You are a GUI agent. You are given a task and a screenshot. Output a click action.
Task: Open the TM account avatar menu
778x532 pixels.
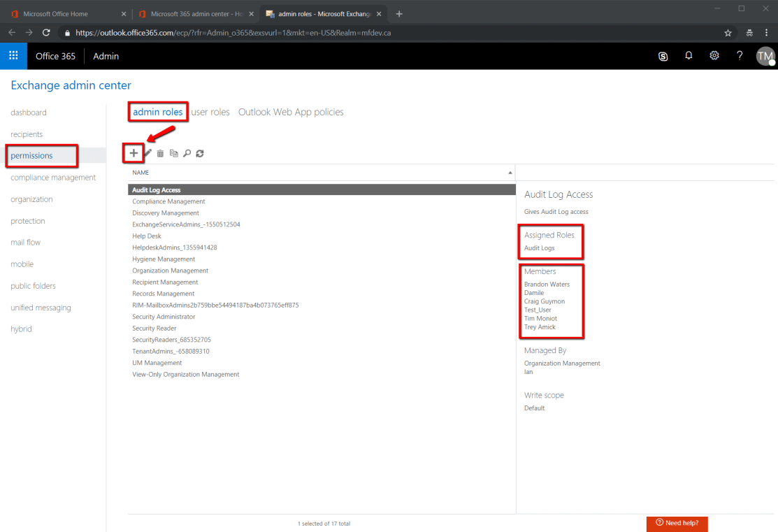coord(765,56)
